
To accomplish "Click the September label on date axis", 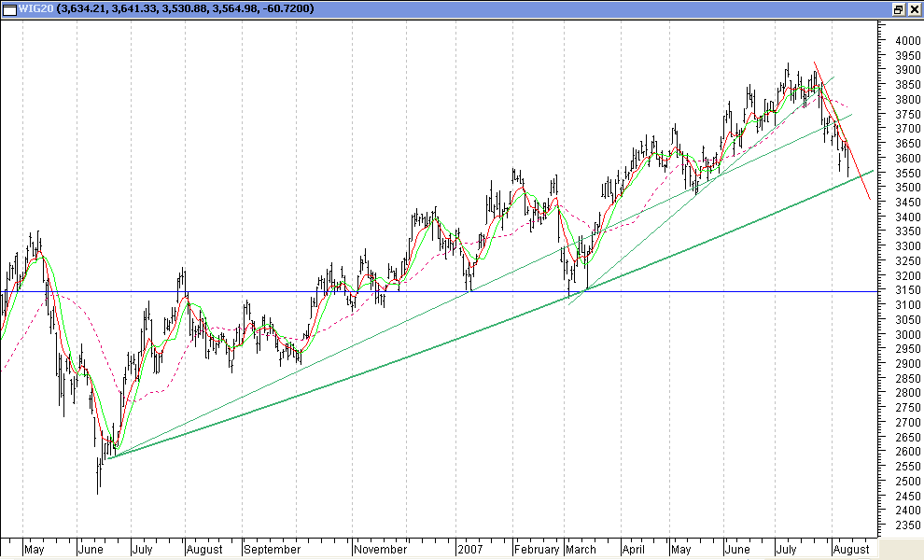I will [272, 550].
